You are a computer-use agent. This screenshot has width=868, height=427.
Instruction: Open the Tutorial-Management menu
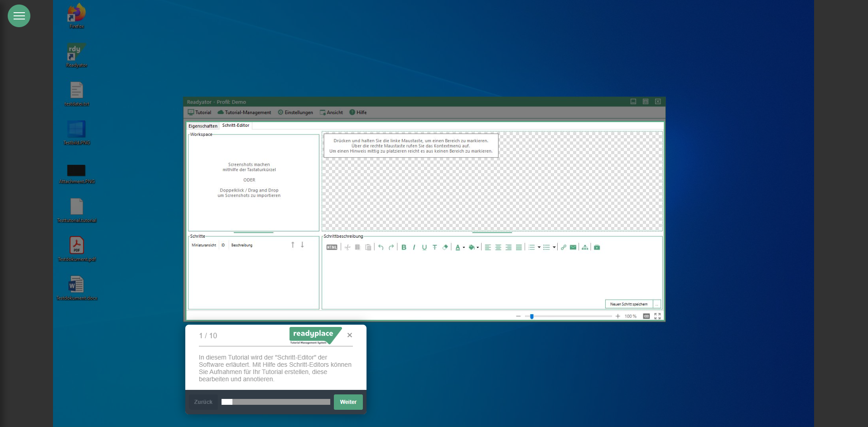244,112
